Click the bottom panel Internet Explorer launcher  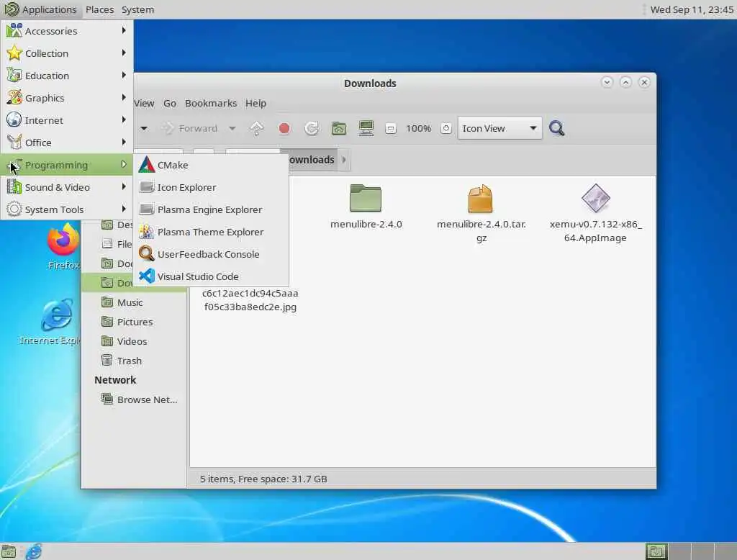[x=33, y=551]
